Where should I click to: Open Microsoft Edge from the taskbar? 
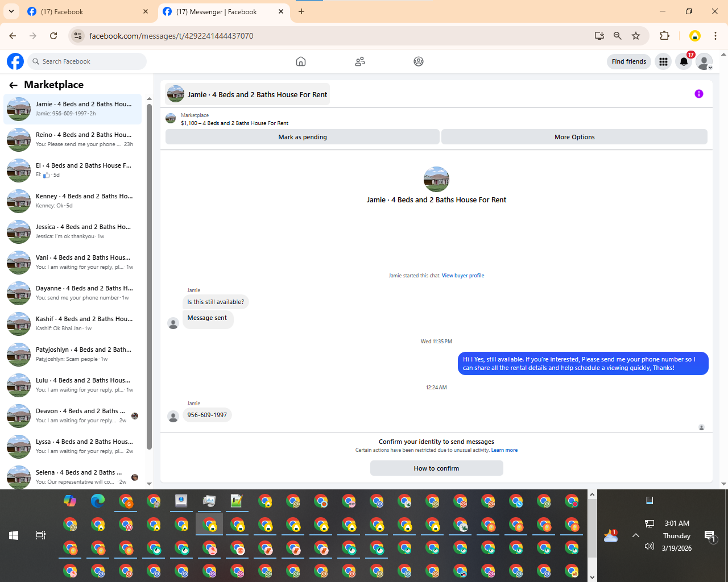tap(98, 501)
